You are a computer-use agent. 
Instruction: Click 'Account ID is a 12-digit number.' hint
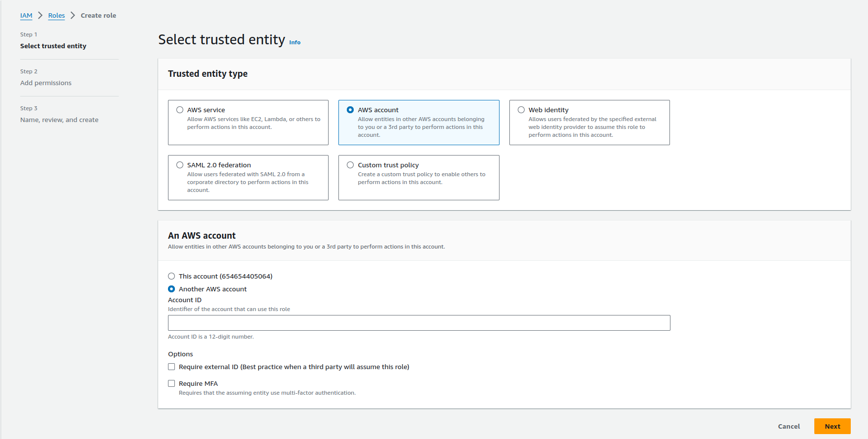211,337
